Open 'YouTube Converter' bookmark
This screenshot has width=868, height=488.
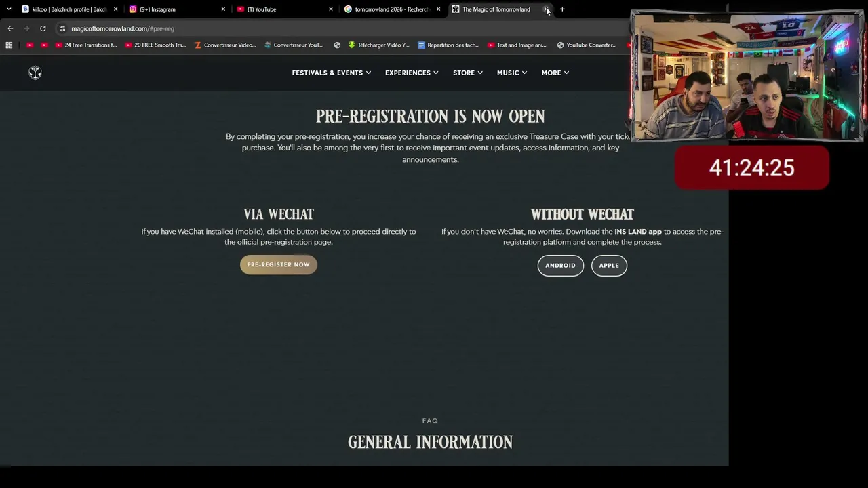[587, 45]
